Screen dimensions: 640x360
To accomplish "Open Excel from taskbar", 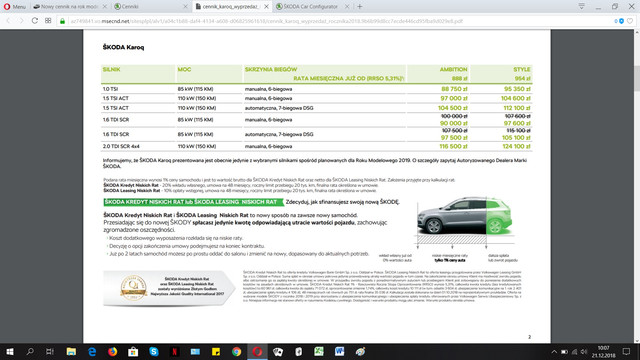I will point(319,351).
